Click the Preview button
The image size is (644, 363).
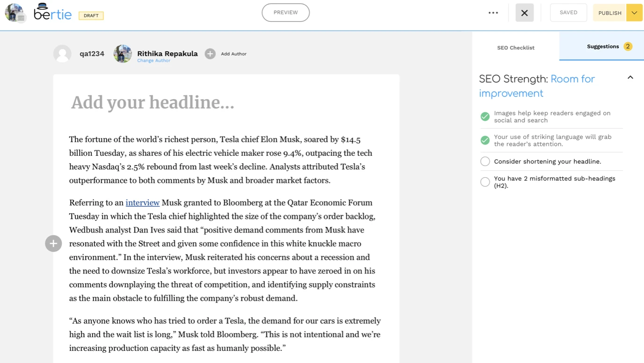pos(285,13)
